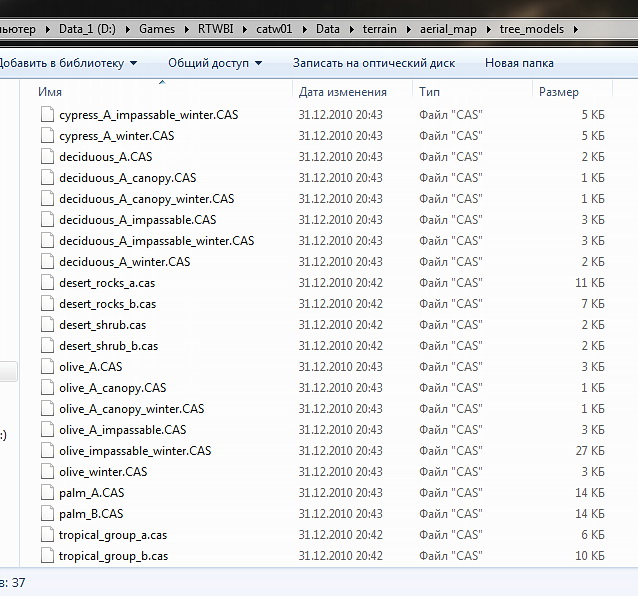Click the deciduous_A_canopy.CAS file icon
Screen dimensions: 638x596
coord(47,178)
